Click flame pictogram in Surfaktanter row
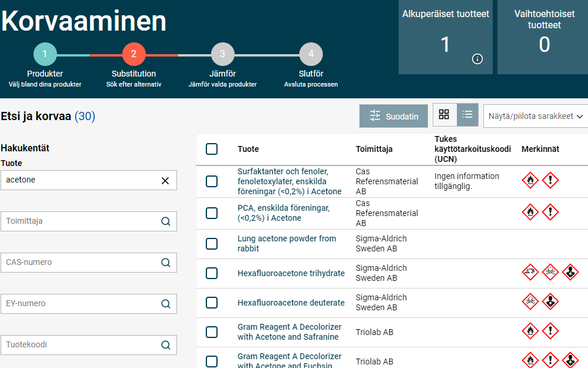 (530, 180)
